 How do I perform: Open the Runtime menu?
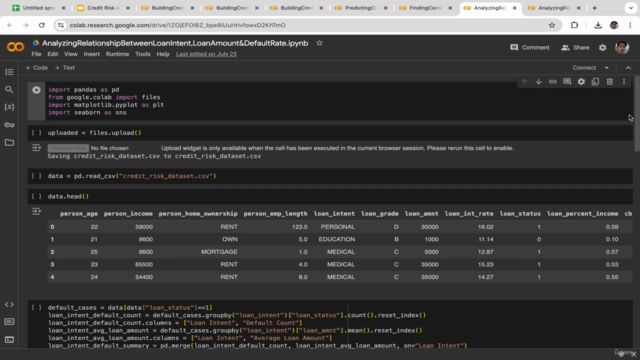pyautogui.click(x=117, y=54)
